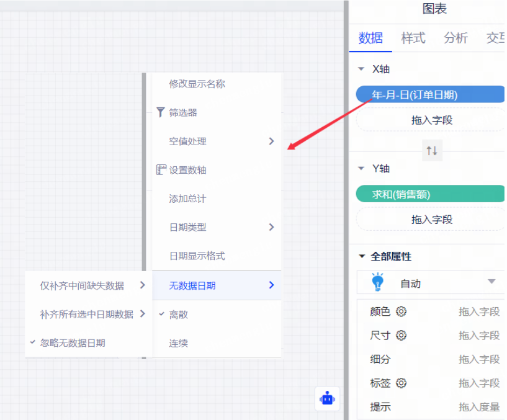
Task: Open the size settings gear icon
Action: (x=402, y=336)
